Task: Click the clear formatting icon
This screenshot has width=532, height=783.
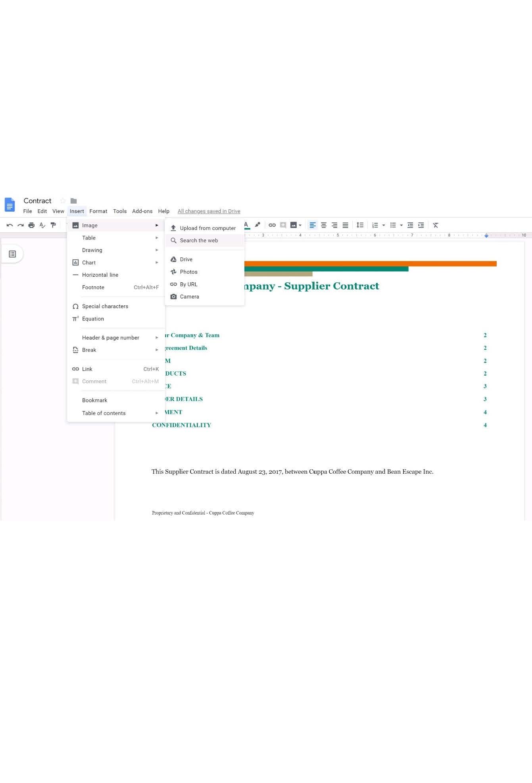Action: pyautogui.click(x=436, y=225)
